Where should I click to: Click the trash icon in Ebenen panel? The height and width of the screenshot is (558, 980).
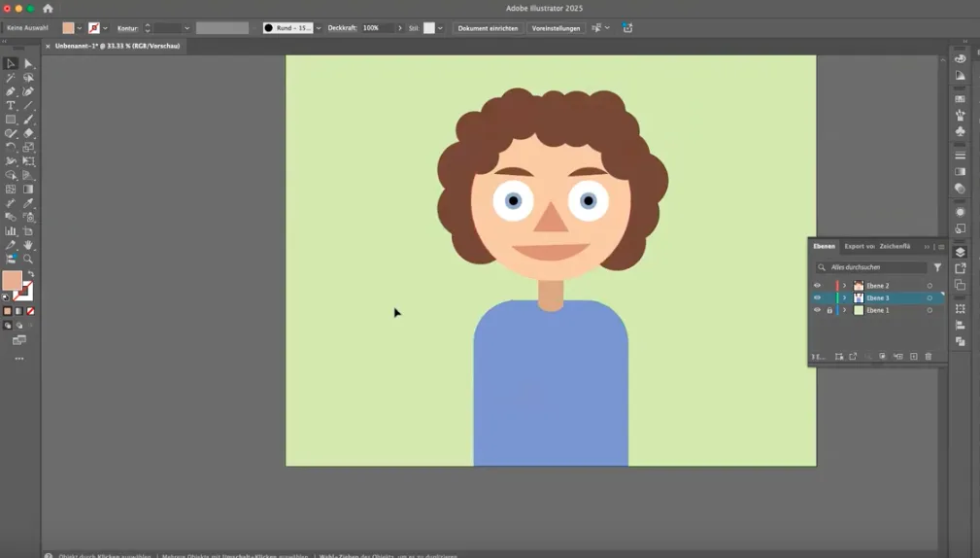(929, 357)
